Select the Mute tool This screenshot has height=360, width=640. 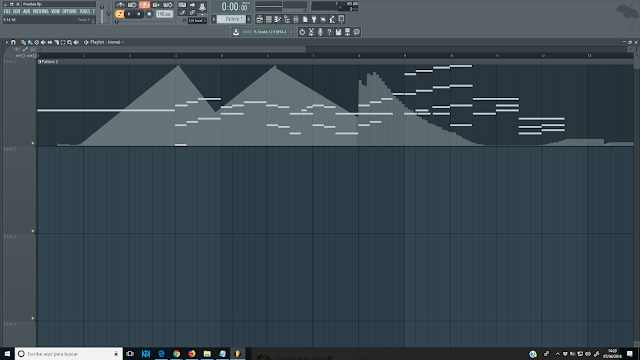click(43, 42)
